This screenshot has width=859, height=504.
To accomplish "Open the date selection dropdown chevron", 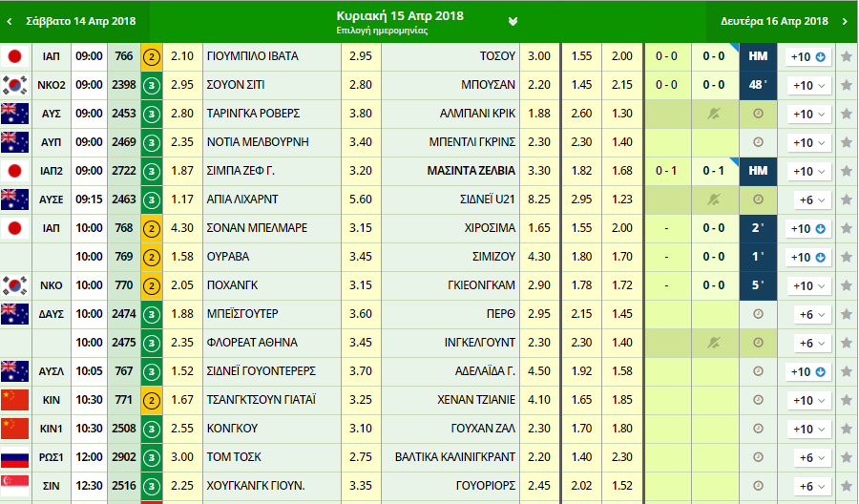I will pyautogui.click(x=513, y=21).
